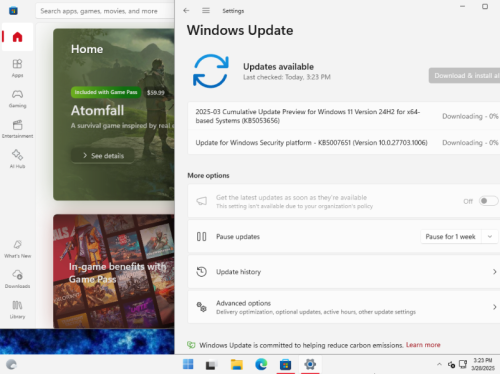The height and width of the screenshot is (374, 500).
Task: Open Update history
Action: (344, 272)
